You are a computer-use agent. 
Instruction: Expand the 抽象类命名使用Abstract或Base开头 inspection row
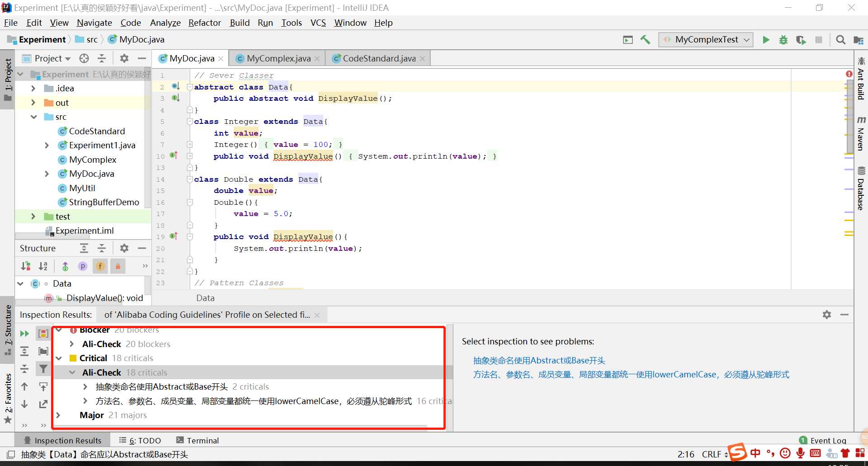click(85, 386)
